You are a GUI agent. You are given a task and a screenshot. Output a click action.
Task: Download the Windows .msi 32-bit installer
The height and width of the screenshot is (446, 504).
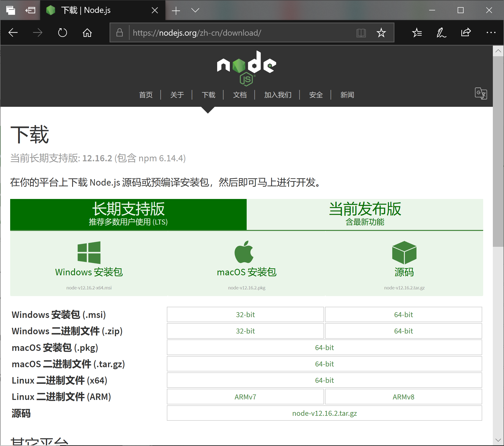tap(245, 315)
